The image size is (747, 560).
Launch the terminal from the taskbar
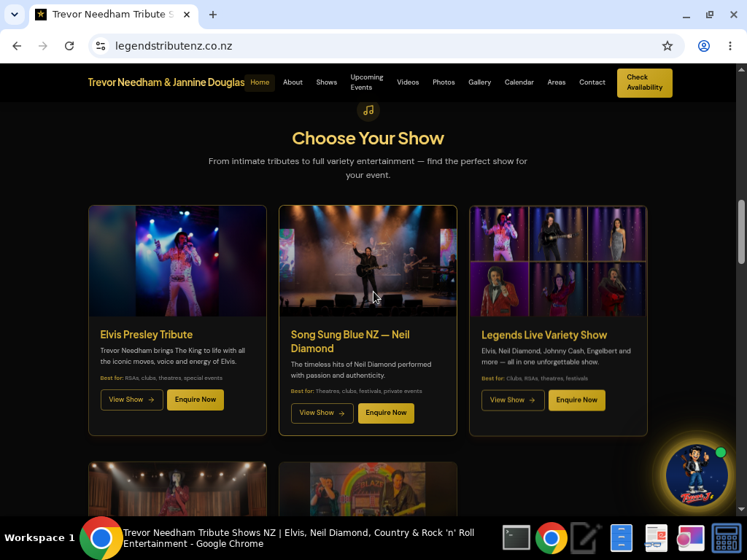coord(516,537)
